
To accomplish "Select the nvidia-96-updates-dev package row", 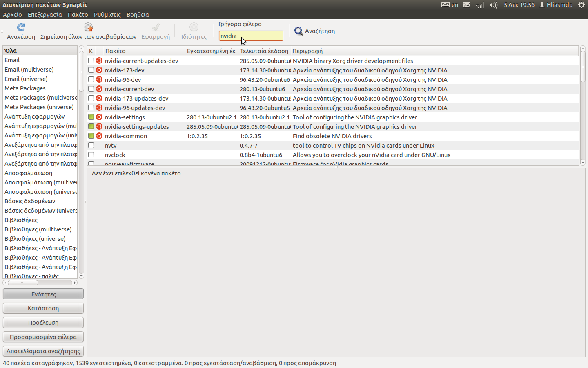I will tap(333, 108).
